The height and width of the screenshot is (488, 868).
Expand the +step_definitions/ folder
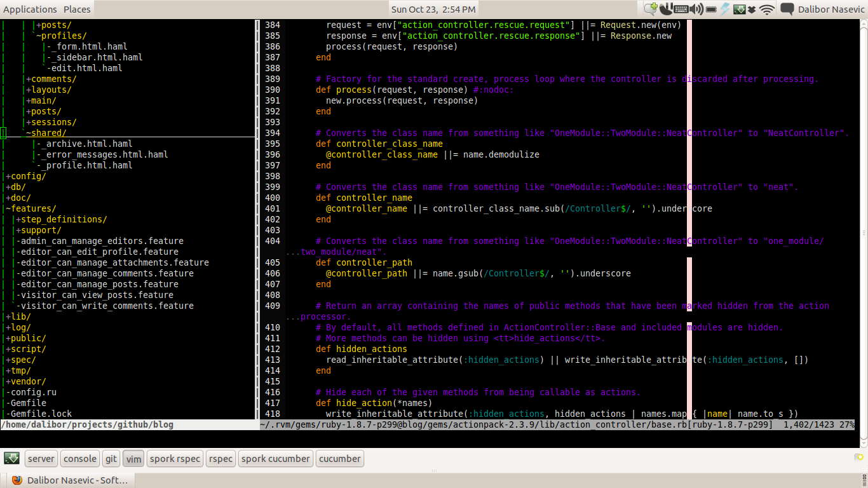62,219
